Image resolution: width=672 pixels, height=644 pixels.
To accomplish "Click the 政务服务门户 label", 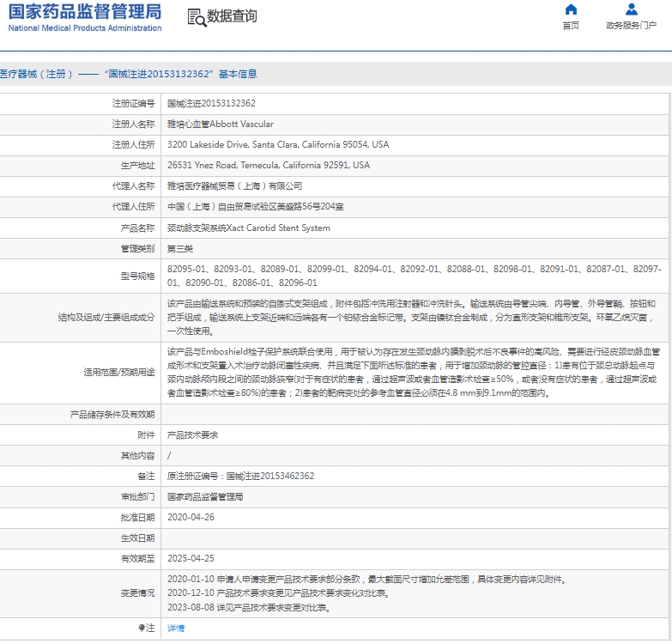I will pyautogui.click(x=632, y=26).
